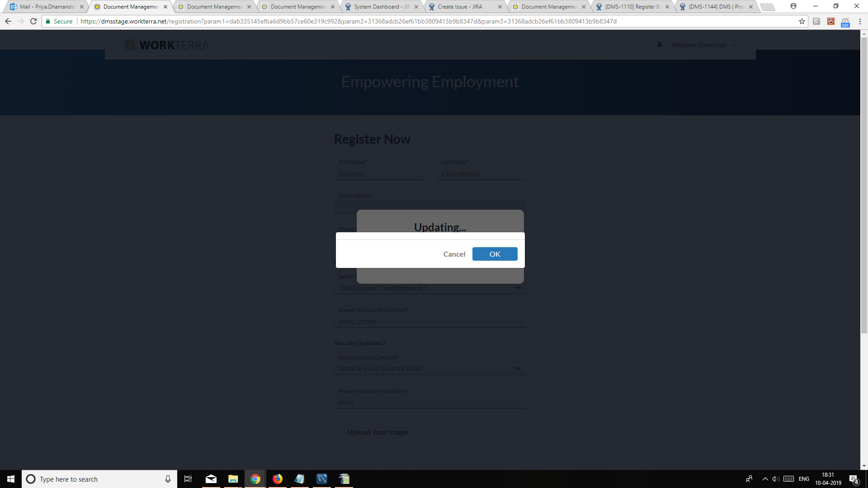
Task: Switch to the Create Issue - JIRA tab
Action: [461, 7]
